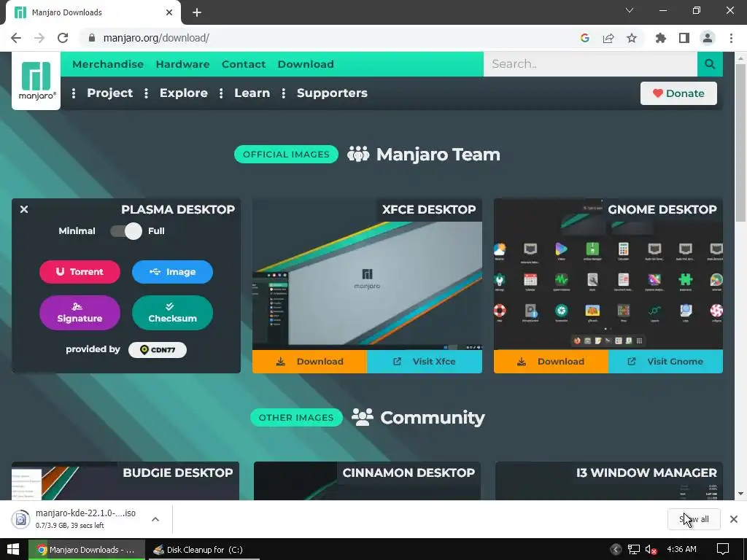Screen dimensions: 747x560
Task: Click the Donate button
Action: pos(678,93)
